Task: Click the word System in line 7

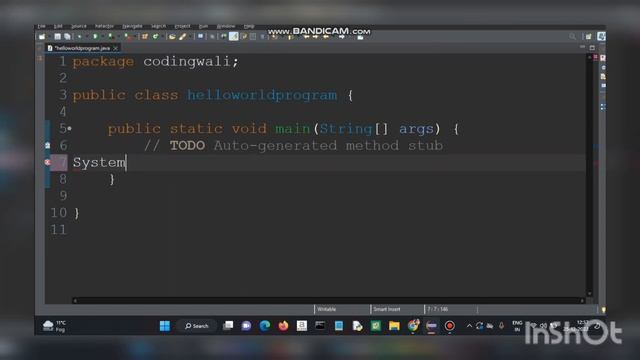Action: click(x=100, y=162)
